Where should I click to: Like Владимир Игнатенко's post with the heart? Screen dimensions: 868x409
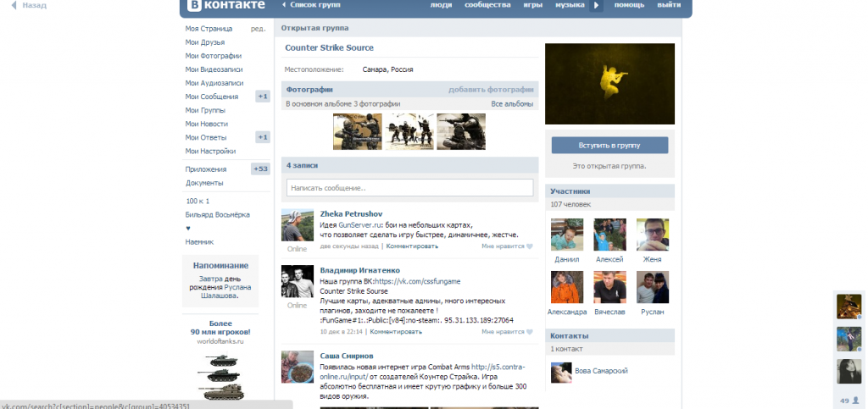click(x=529, y=332)
